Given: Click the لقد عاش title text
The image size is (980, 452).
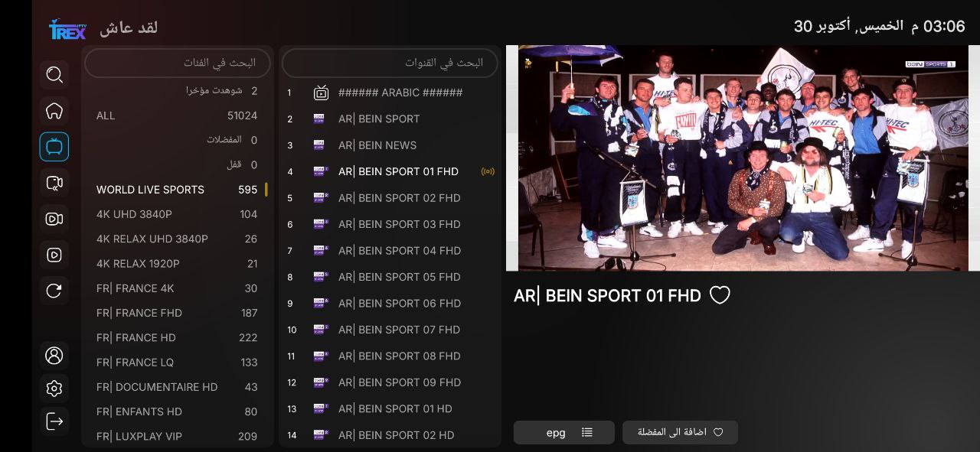Looking at the screenshot, I should tap(129, 28).
